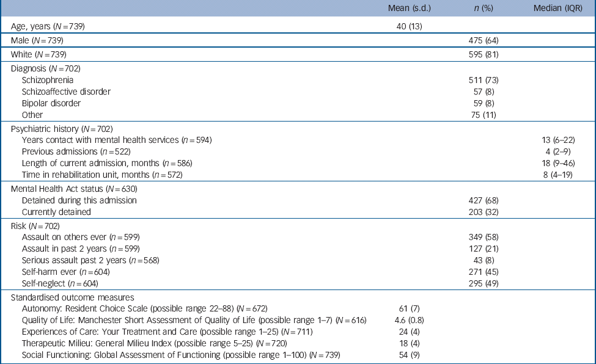The width and height of the screenshot is (596, 364).
Task: Click the 'Mean (s.d.)' column header
Action: (x=410, y=8)
